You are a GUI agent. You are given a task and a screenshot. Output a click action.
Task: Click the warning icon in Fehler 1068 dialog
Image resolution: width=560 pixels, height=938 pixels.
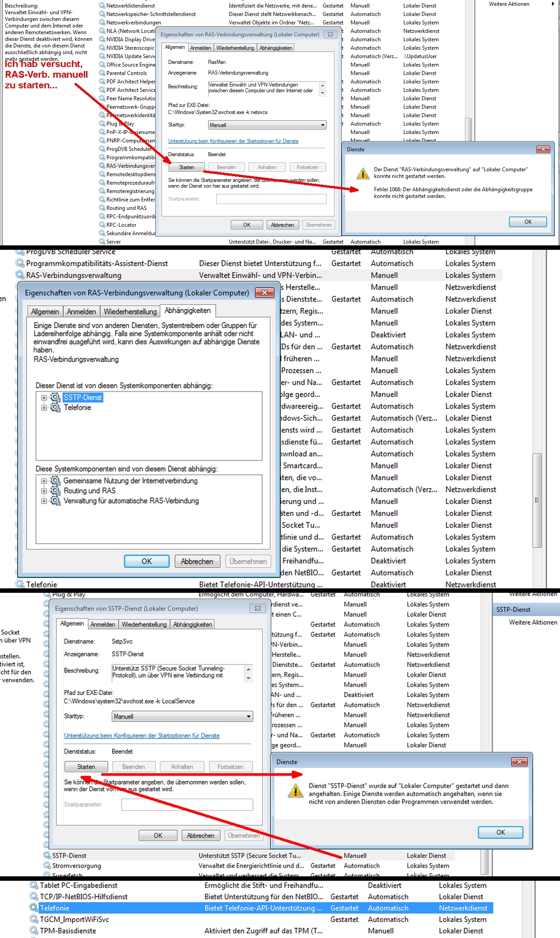(x=363, y=173)
